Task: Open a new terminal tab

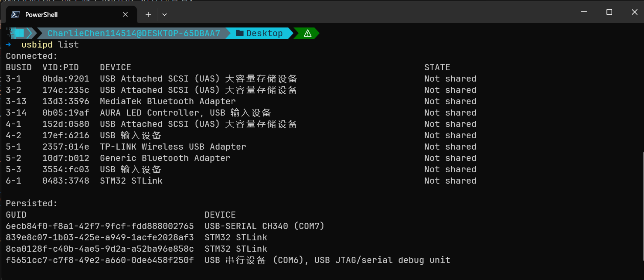Action: [148, 14]
